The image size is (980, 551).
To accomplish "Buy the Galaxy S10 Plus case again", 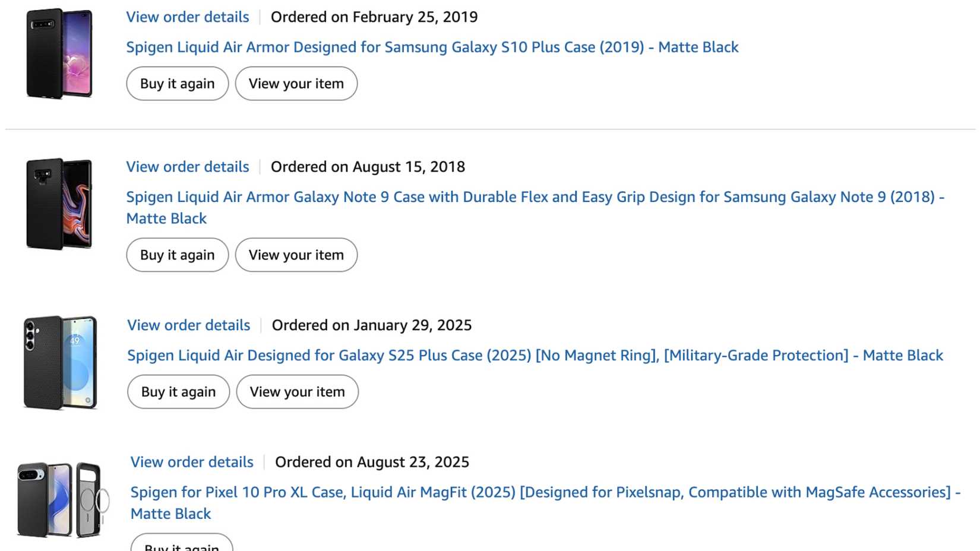I will tap(177, 84).
